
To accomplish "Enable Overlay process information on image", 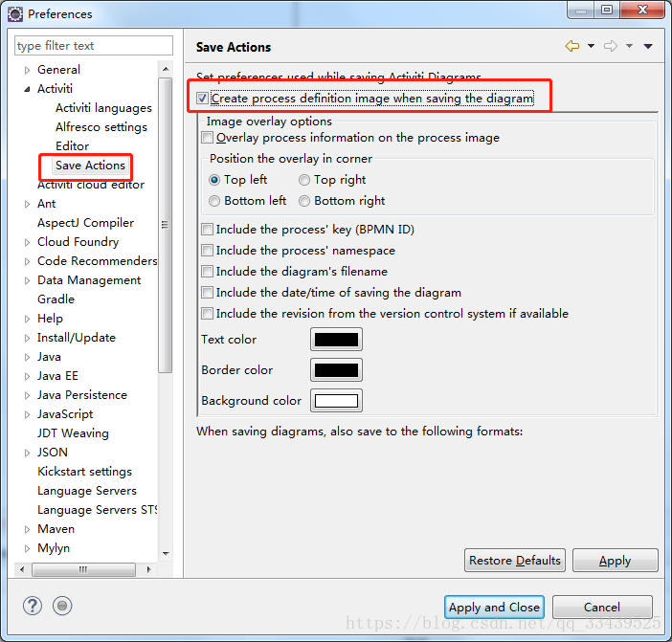I will [208, 138].
